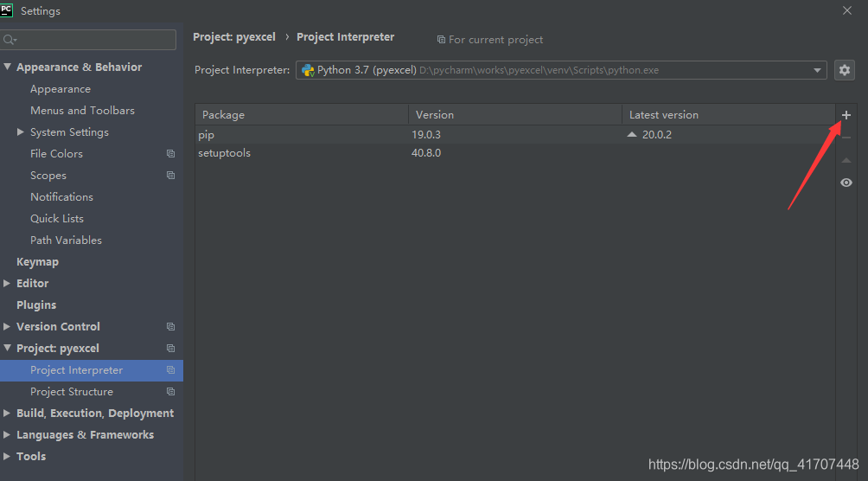Open Project Structure settings
Image resolution: width=868 pixels, height=481 pixels.
coord(72,391)
